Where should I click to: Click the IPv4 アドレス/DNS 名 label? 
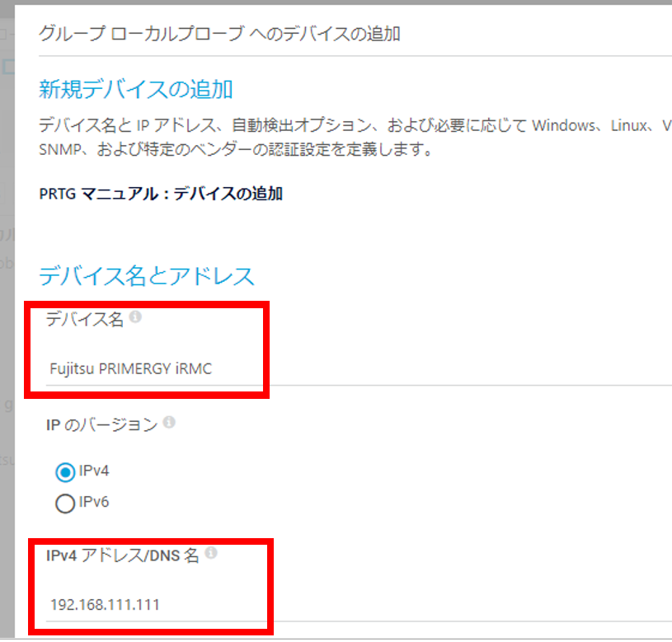click(123, 555)
